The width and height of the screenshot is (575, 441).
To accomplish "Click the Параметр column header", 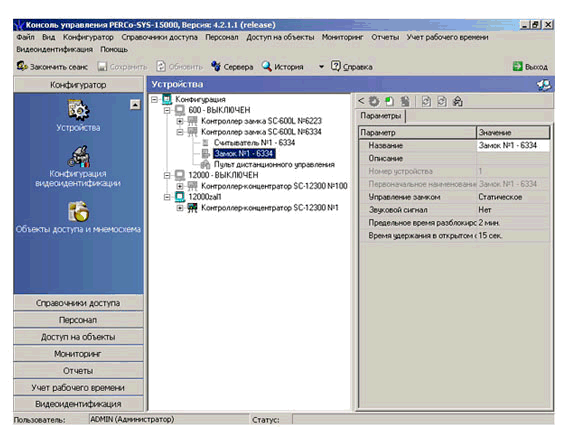I will click(417, 132).
